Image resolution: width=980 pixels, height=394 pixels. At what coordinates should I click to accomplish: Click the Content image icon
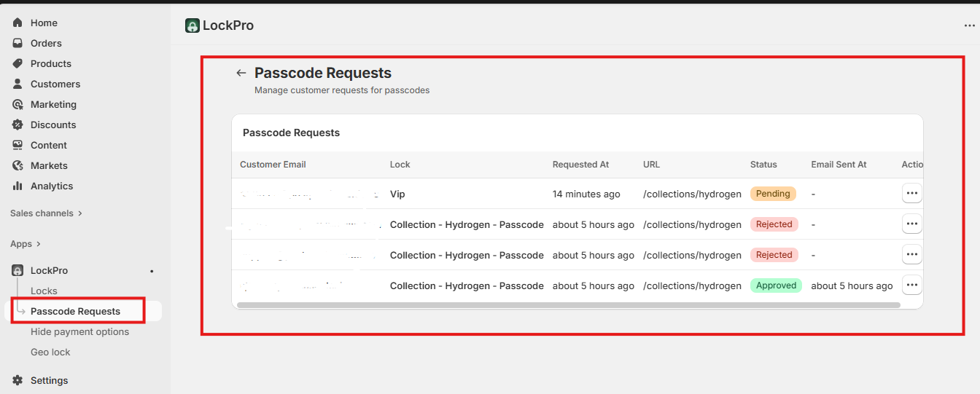pyautogui.click(x=17, y=145)
